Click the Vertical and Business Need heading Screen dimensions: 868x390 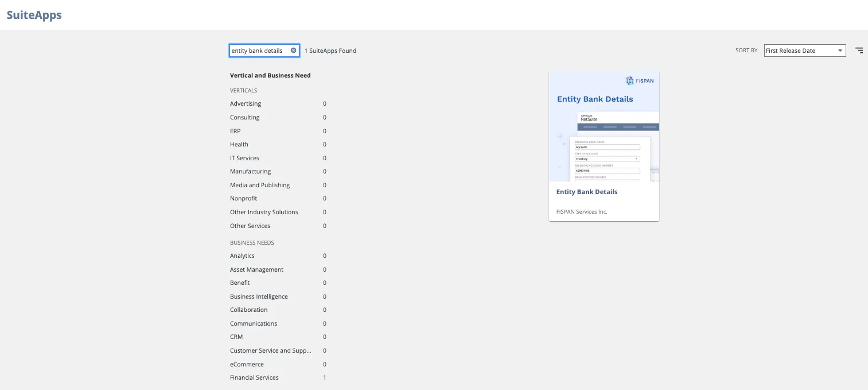[270, 75]
